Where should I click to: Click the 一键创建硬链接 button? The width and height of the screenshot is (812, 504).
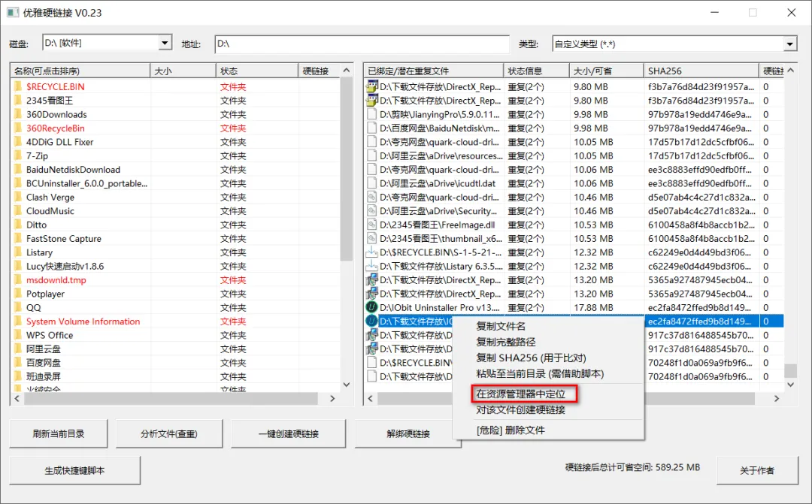click(289, 433)
